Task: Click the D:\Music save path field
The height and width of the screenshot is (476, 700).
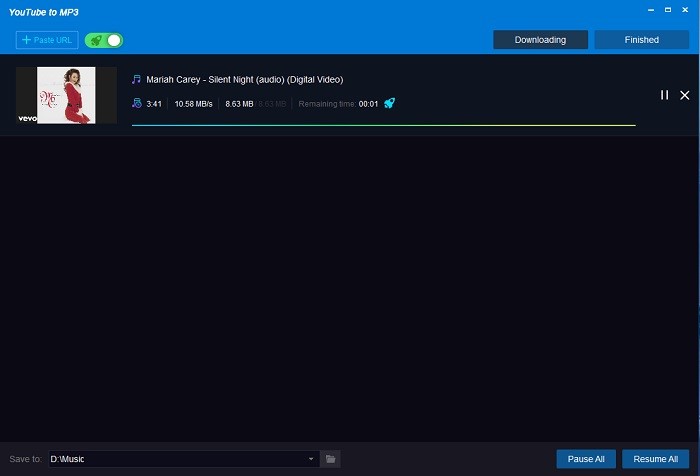Action: point(184,459)
